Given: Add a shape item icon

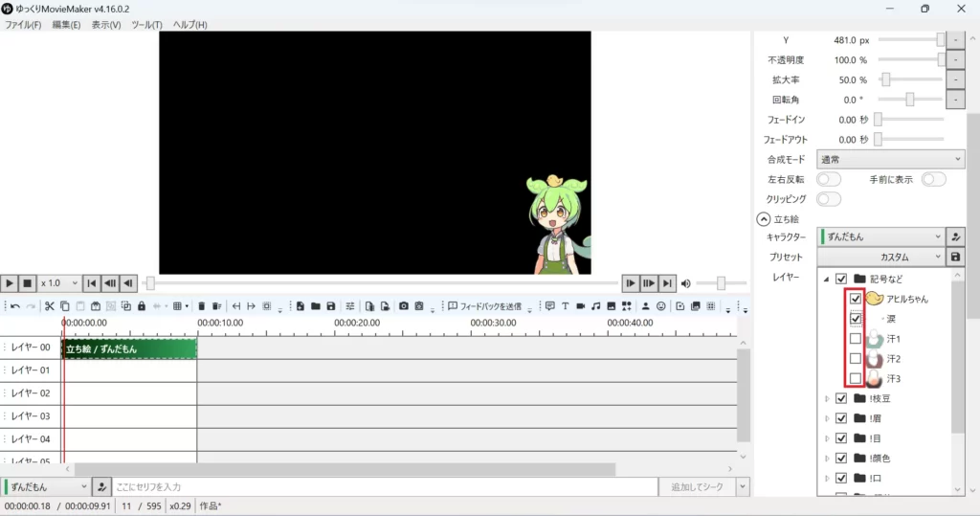Looking at the screenshot, I should [626, 306].
